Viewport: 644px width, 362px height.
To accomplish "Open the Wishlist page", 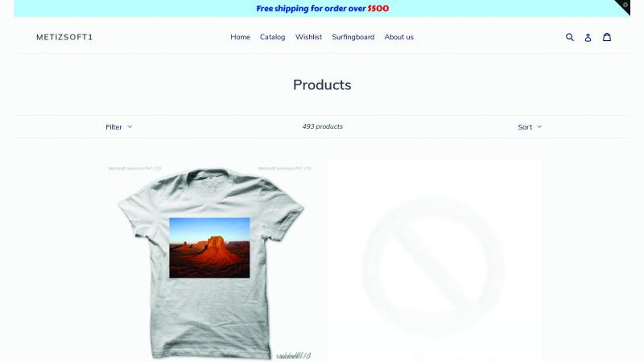I will [x=308, y=37].
